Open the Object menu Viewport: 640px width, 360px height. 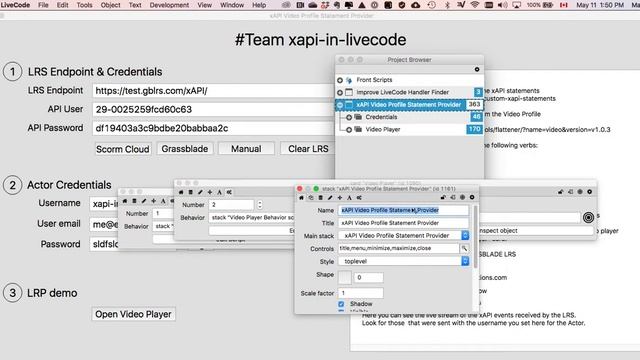coord(111,5)
